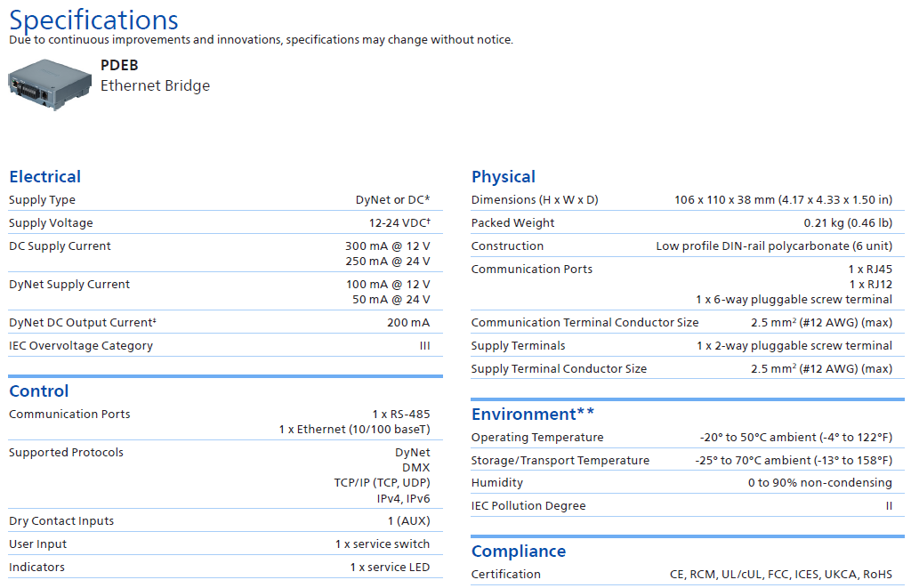The image size is (911, 588).
Task: Select the Supported Protocols label
Action: tap(66, 453)
